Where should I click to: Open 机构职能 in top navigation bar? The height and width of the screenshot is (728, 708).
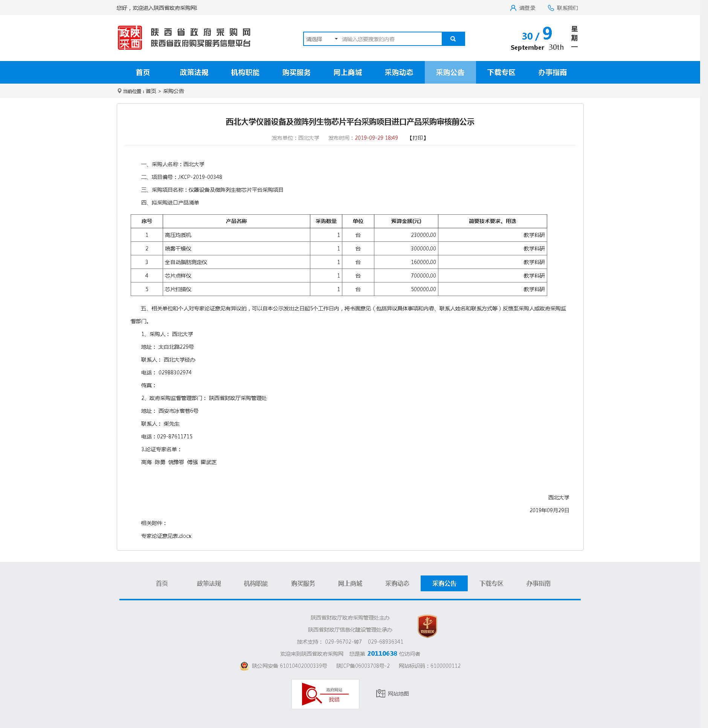tap(245, 72)
